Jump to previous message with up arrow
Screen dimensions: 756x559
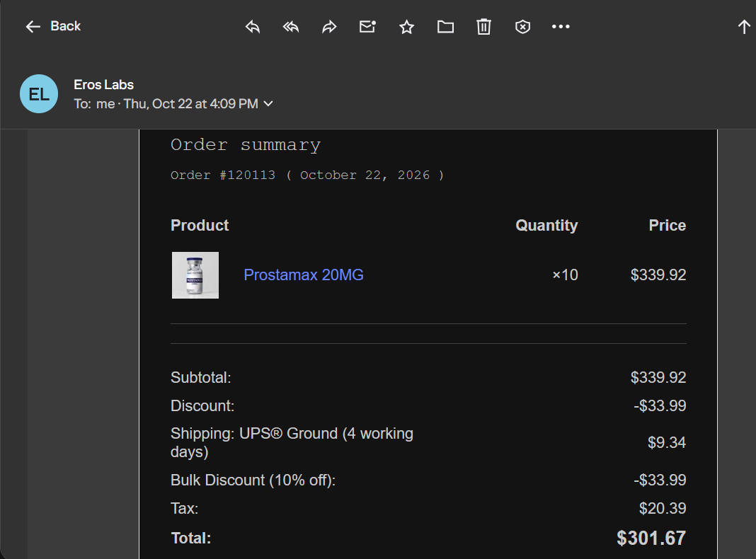[x=744, y=26]
